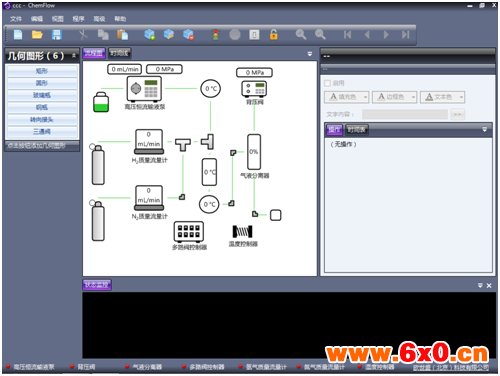Click the 三通阀 three-way valve button
This screenshot has height=376, width=500.
[x=42, y=132]
